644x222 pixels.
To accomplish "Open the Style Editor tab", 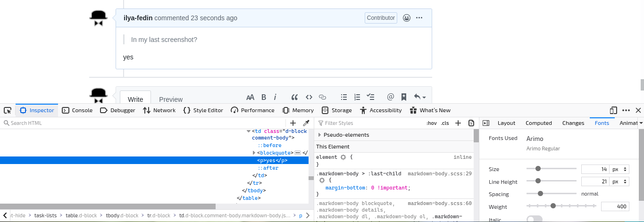I will point(203,110).
